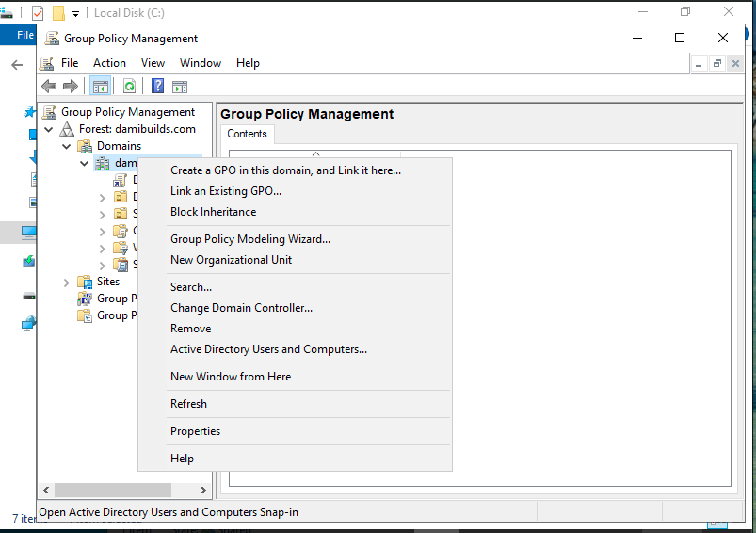Click tree pane scrollbar right arrow
Screen dimensions: 756x533
tap(203, 490)
